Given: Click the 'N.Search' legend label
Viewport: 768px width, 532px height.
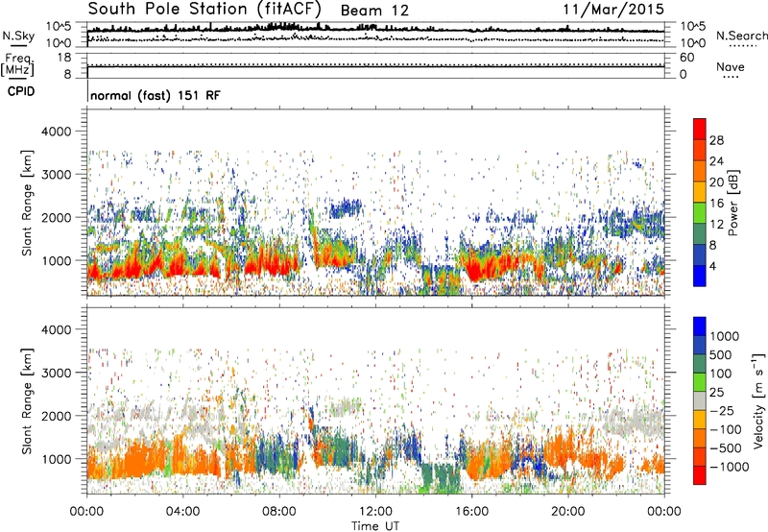Looking at the screenshot, I should pyautogui.click(x=741, y=36).
